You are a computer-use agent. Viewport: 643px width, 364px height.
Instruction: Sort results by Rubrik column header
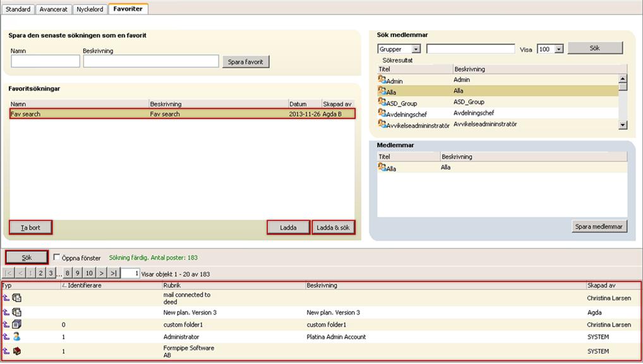[172, 285]
